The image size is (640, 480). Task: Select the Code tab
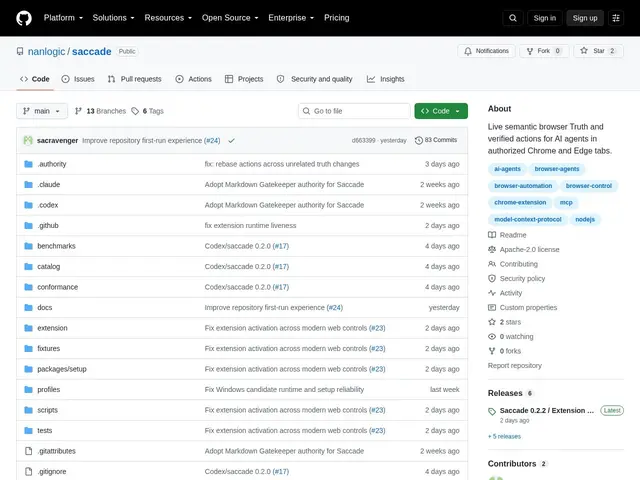[35, 79]
